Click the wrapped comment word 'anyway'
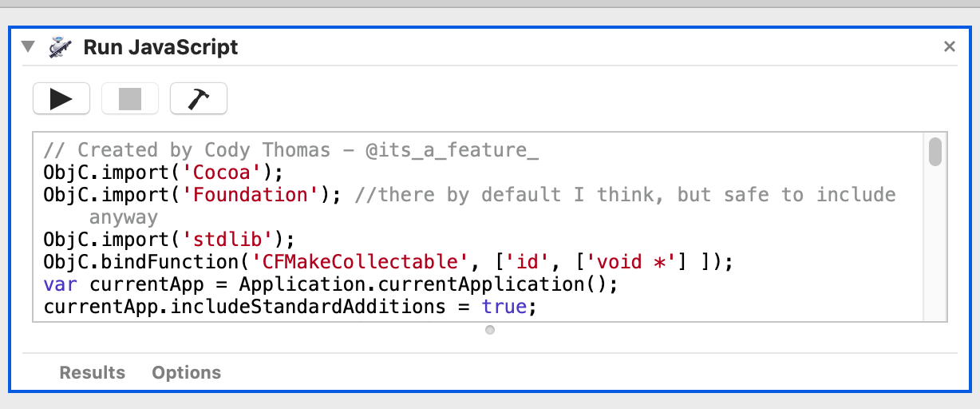980x409 pixels. [x=124, y=217]
